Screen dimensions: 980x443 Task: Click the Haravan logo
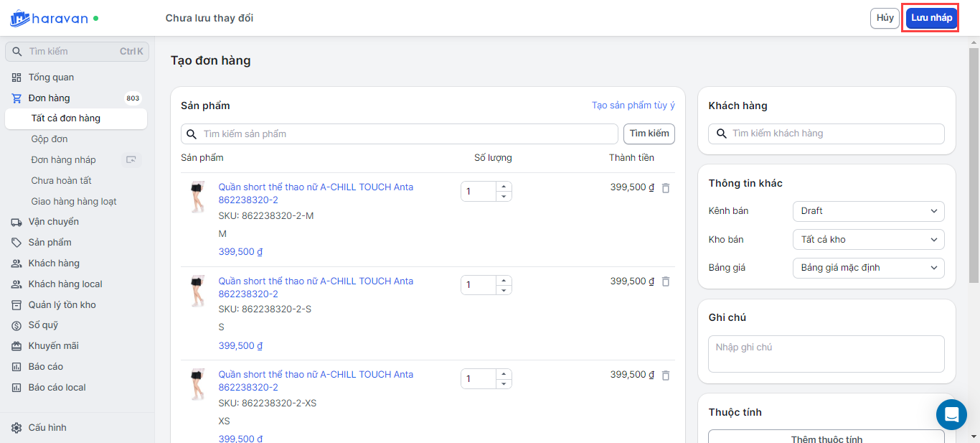tap(49, 18)
